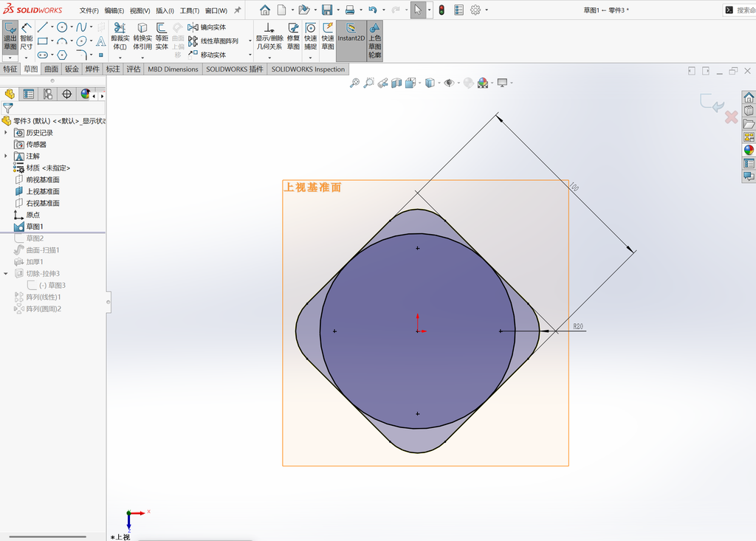Image resolution: width=756 pixels, height=541 pixels.
Task: Select the Arc sketch tool
Action: 62,41
